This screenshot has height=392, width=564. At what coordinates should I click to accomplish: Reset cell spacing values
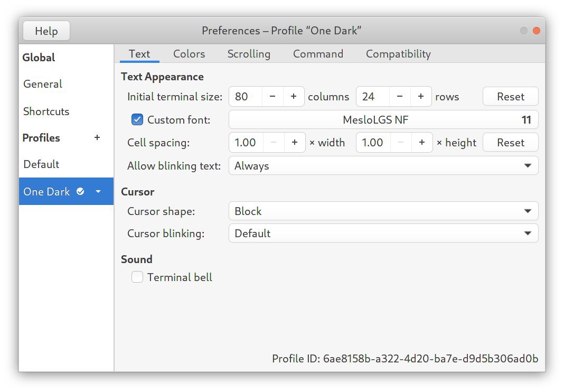click(511, 143)
